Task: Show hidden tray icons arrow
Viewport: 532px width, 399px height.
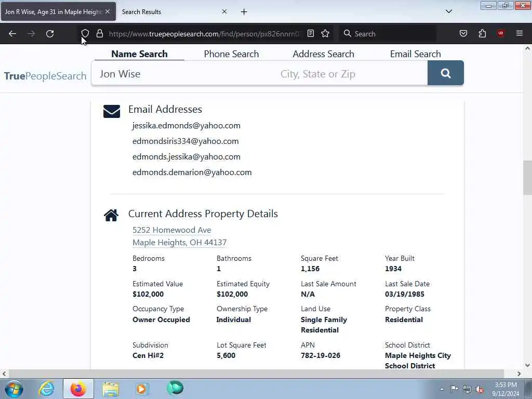Action: [x=442, y=390]
